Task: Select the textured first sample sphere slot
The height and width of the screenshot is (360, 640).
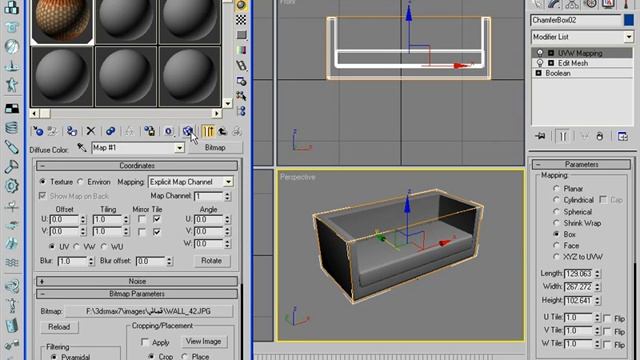Action: tap(62, 21)
